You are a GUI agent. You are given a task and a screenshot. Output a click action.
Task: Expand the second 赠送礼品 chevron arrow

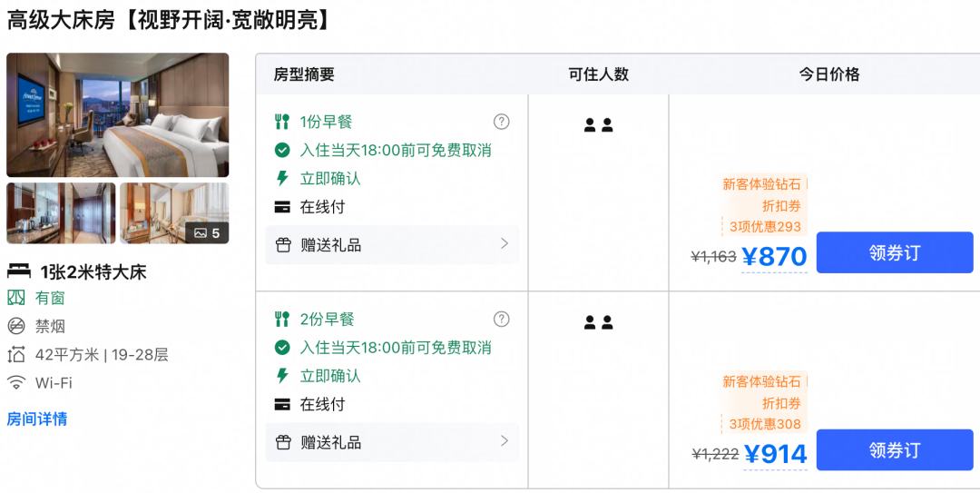coord(505,441)
